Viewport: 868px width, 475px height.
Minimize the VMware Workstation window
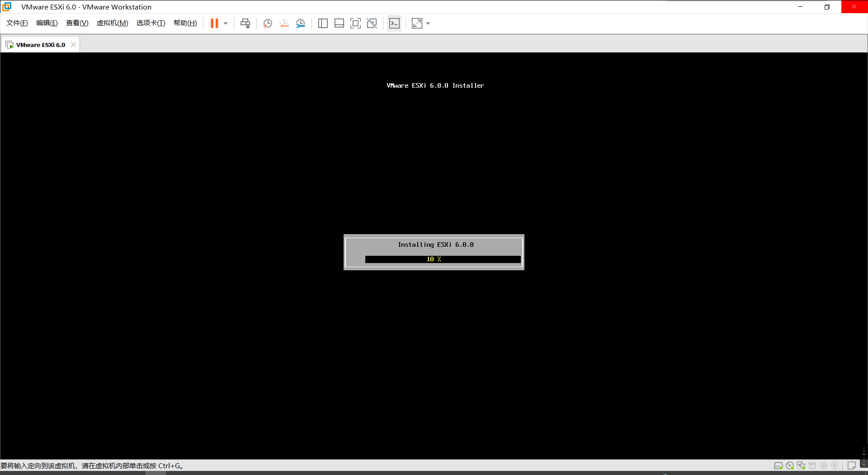coord(801,7)
